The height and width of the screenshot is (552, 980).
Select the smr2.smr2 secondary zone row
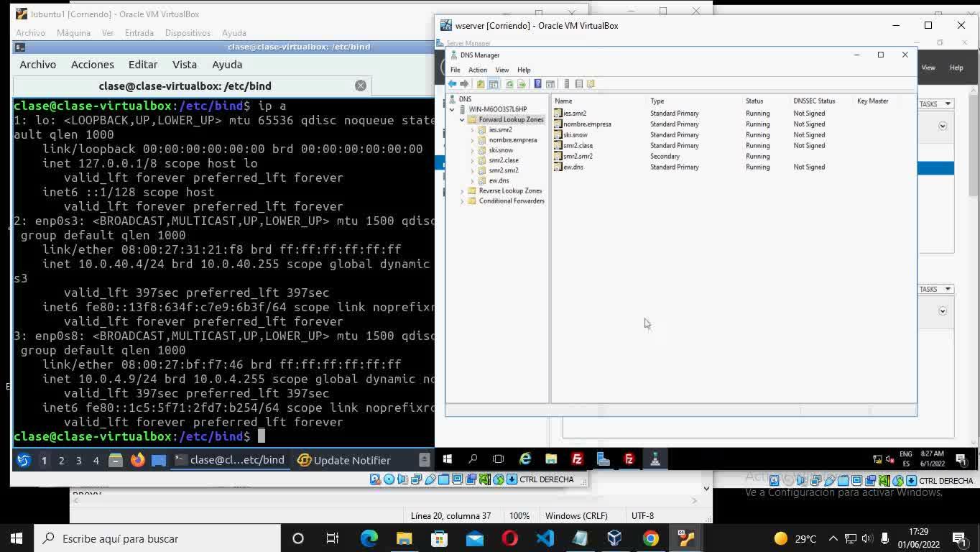pyautogui.click(x=578, y=156)
